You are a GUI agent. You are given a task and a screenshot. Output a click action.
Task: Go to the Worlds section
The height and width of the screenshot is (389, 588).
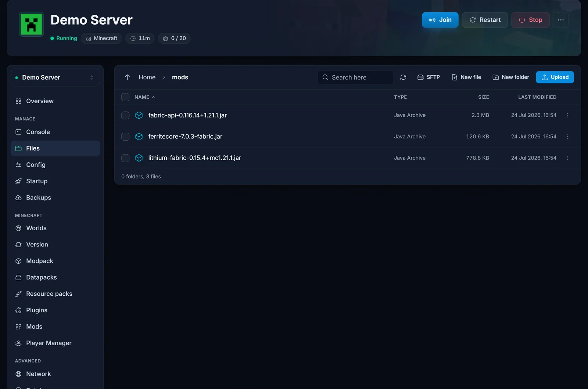pyautogui.click(x=55, y=228)
